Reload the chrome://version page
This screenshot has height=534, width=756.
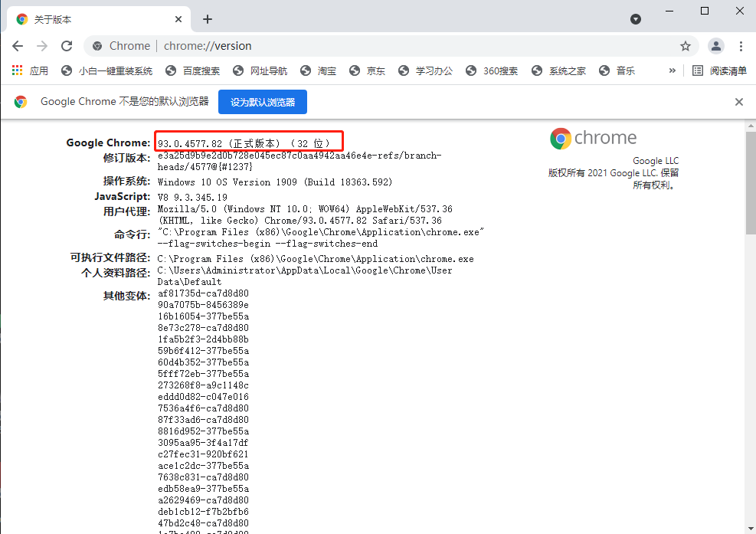(67, 46)
